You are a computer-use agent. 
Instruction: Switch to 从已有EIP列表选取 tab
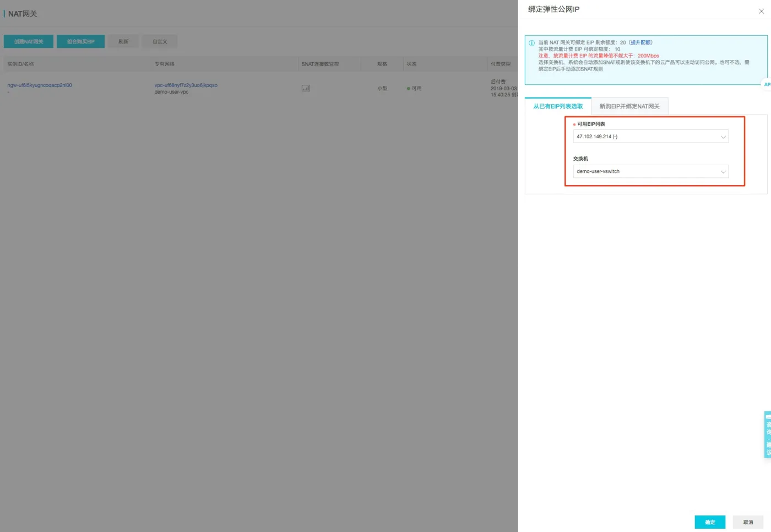click(558, 106)
